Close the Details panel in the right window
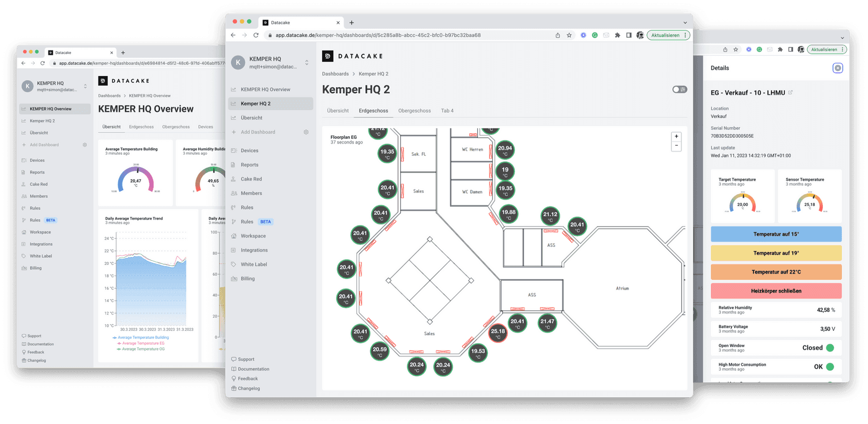868x424 pixels. tap(838, 68)
